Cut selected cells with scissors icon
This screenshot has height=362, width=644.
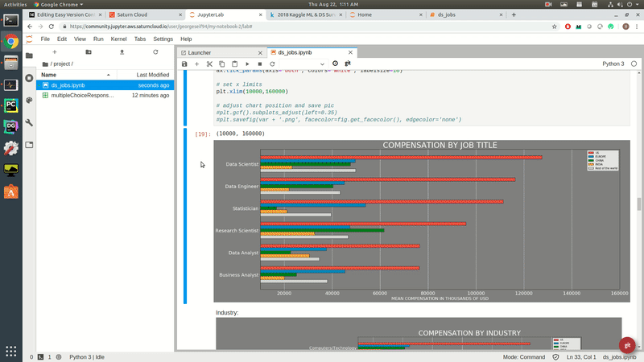point(209,64)
